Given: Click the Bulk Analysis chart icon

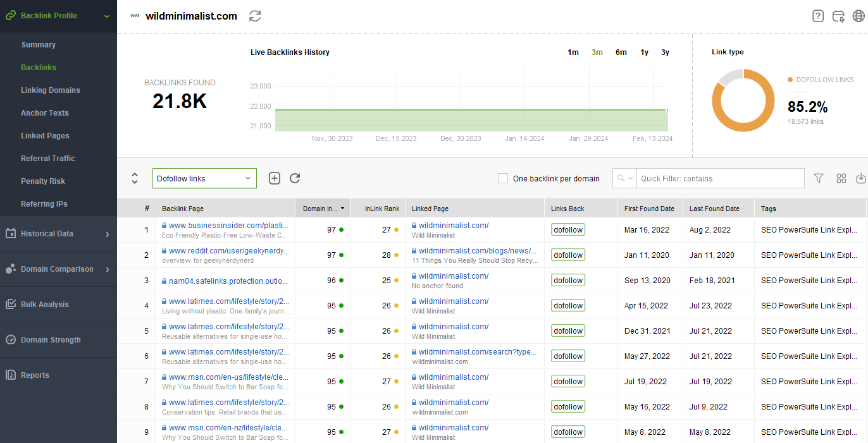Looking at the screenshot, I should (11, 304).
